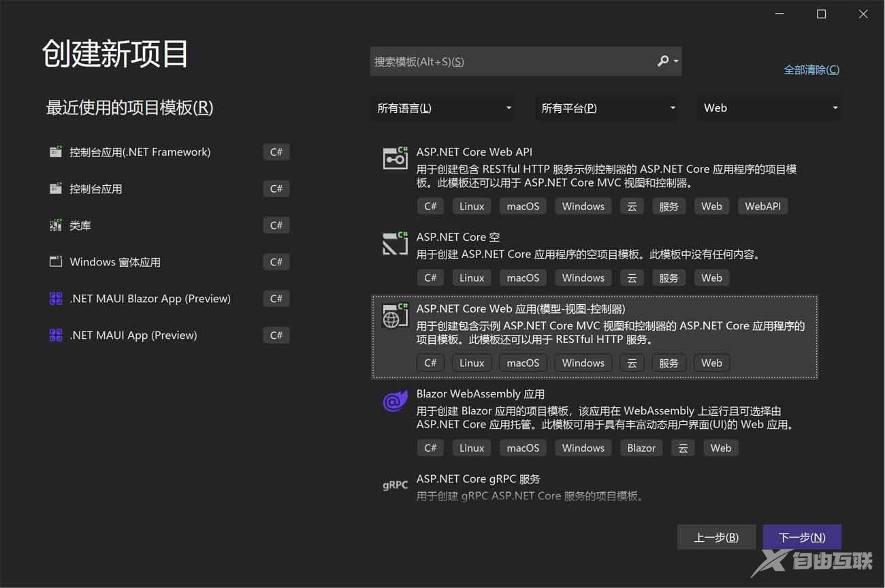Select the ASP.NET Core Web API title

[474, 152]
